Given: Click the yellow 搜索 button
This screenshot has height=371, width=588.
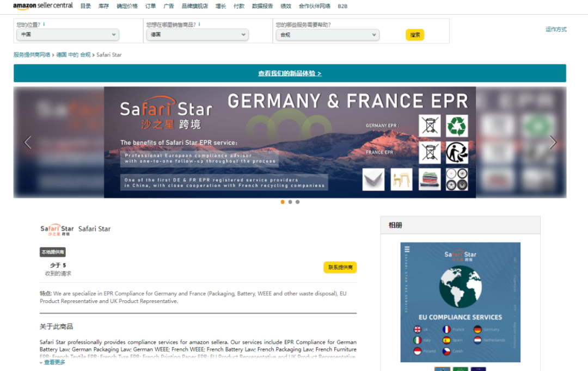Looking at the screenshot, I should point(415,35).
